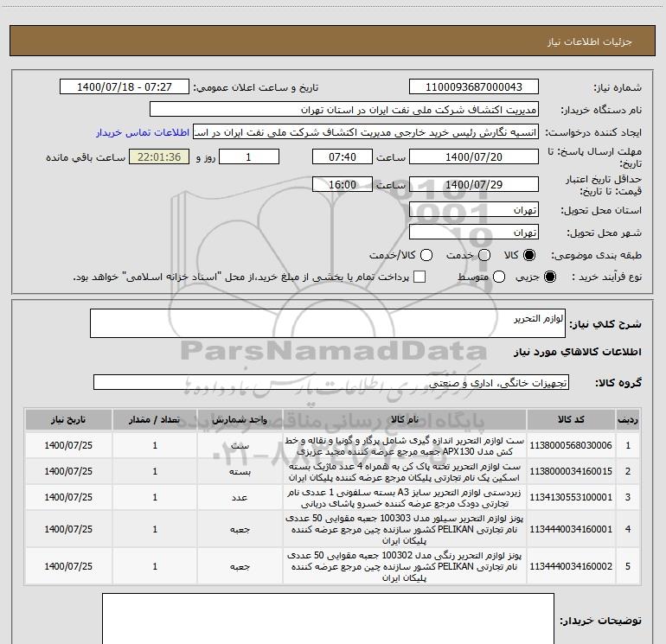666x644 pixels.
Task: Click product code 1134440034160002
Action: [x=571, y=566]
